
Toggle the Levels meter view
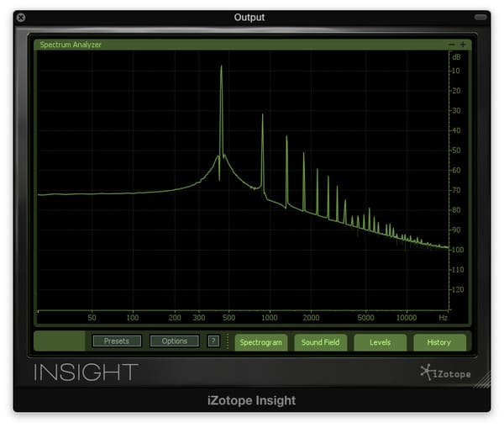coord(380,342)
